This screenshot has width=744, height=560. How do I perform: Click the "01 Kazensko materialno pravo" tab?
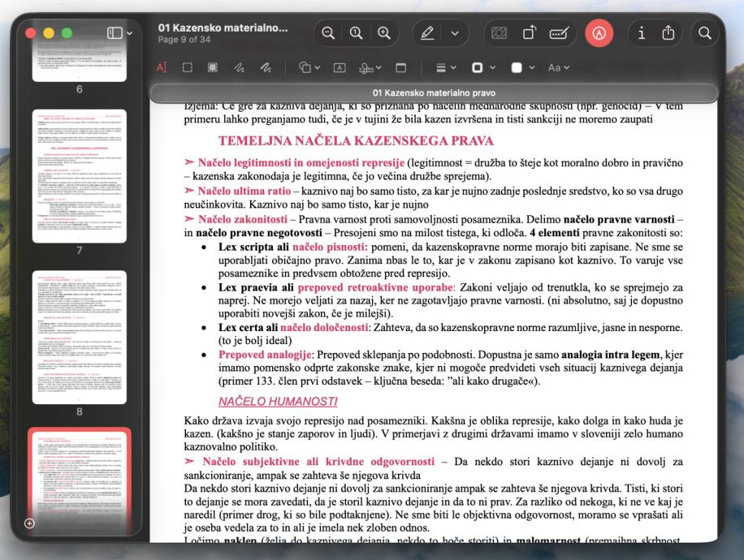434,93
